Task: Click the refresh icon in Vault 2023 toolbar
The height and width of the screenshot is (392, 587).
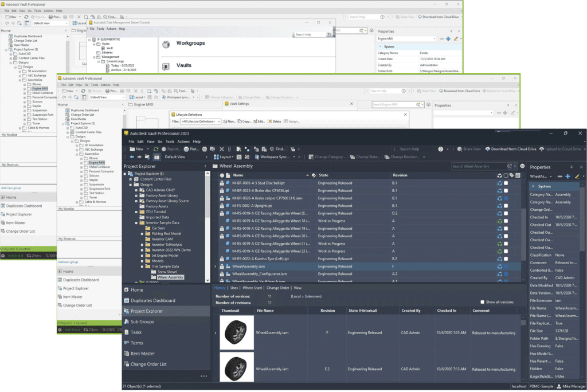Action: coord(156,149)
